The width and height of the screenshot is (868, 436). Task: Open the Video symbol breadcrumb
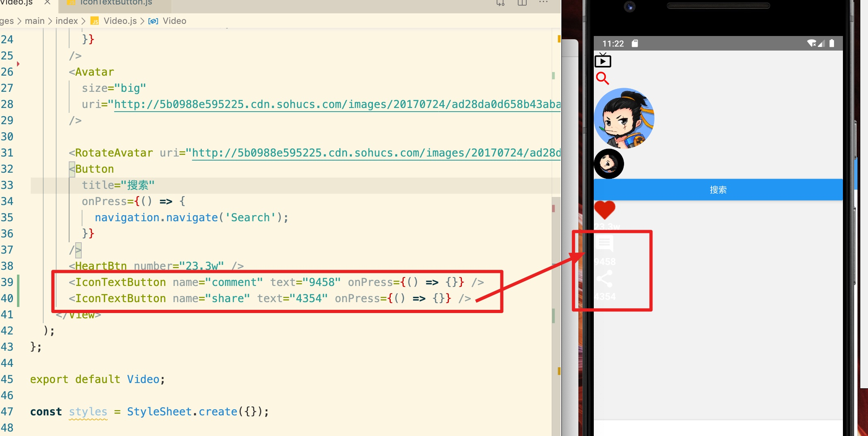[174, 21]
